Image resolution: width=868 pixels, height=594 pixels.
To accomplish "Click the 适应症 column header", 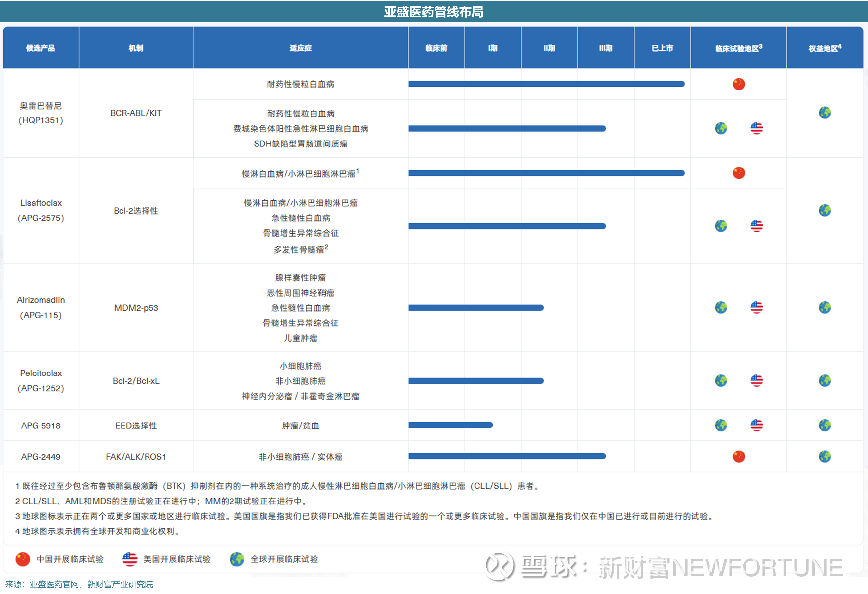I will tap(300, 48).
